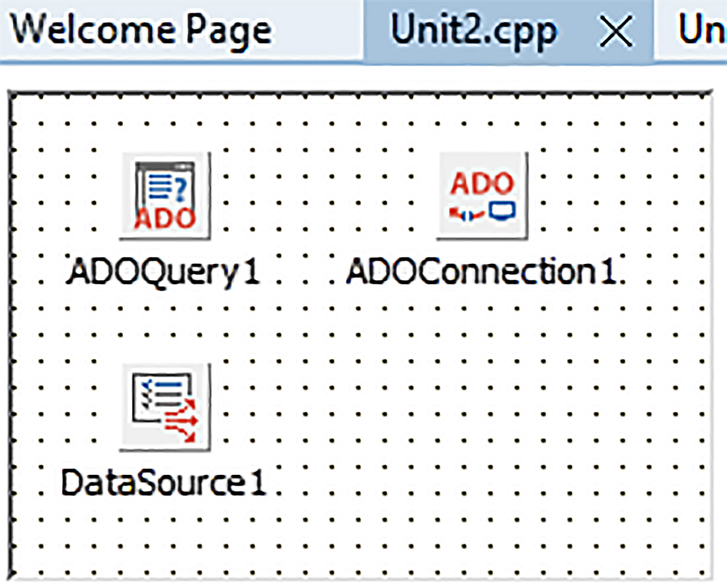
Task: Close the Unit2.cpp tab
Action: (616, 31)
